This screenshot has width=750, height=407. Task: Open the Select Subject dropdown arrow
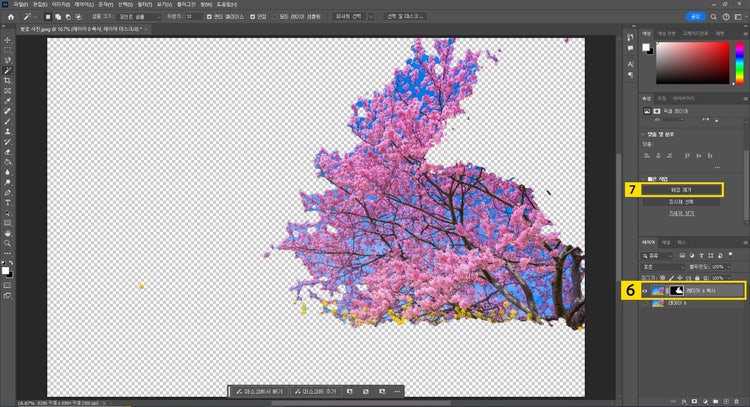coord(371,17)
